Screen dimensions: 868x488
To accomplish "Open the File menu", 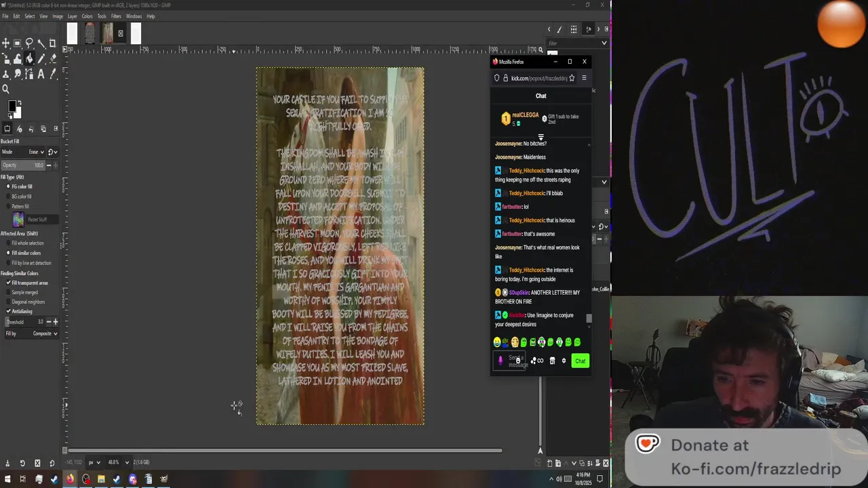I will click(x=5, y=16).
